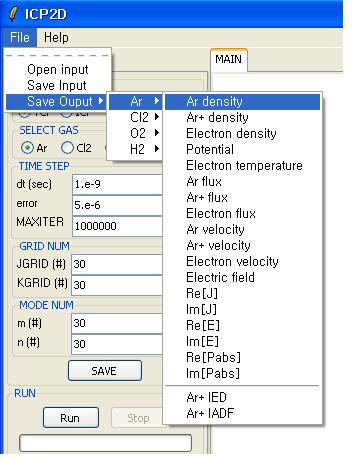Select Im[J] output

243,309
